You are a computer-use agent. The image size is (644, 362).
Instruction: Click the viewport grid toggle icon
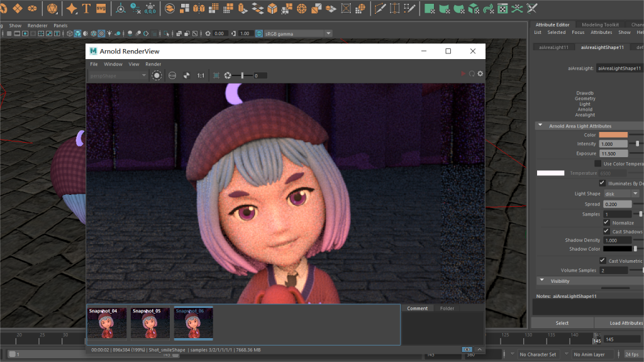point(9,34)
